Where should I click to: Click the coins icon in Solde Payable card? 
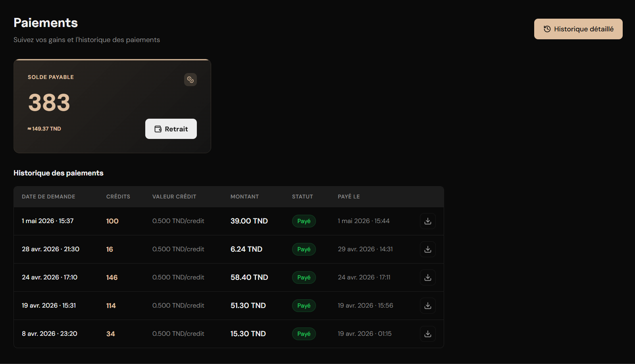(x=190, y=80)
